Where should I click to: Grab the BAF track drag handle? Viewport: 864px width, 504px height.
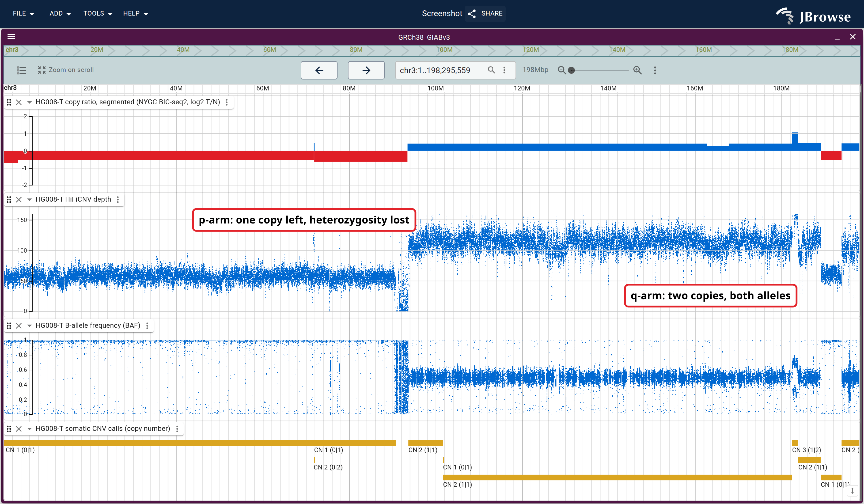click(x=9, y=326)
